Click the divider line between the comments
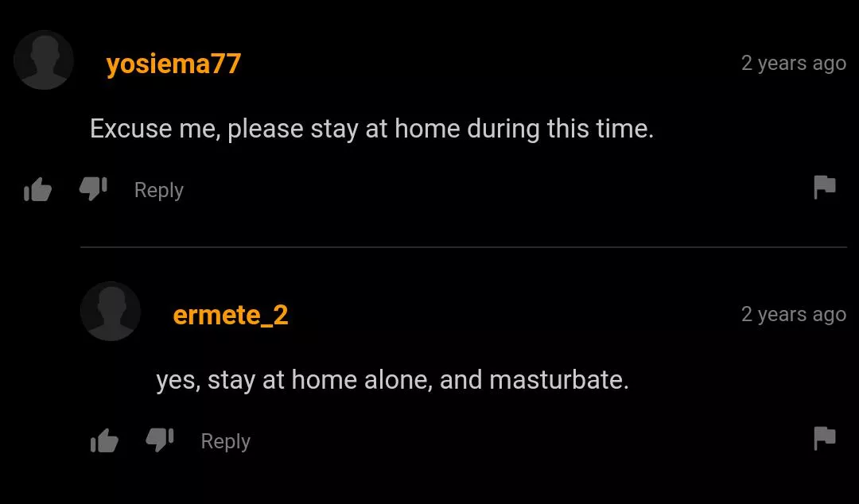The image size is (859, 504). [x=464, y=247]
